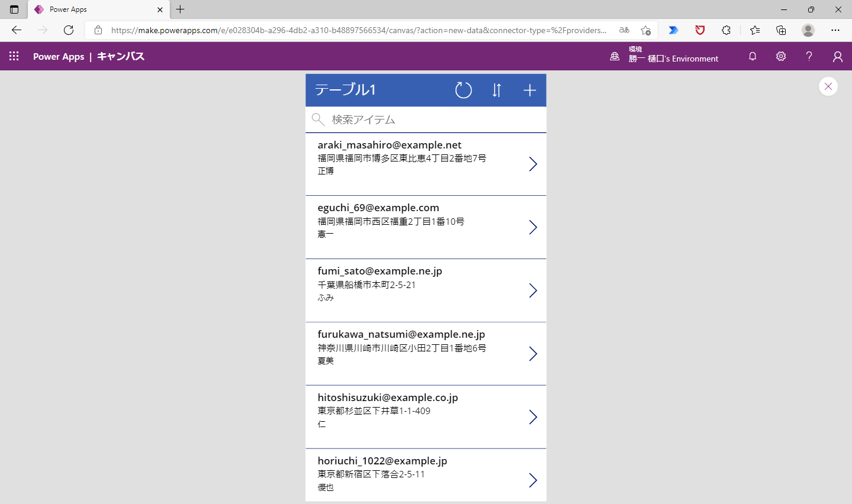Go back with browser back arrow
Image resolution: width=852 pixels, height=504 pixels.
click(x=17, y=30)
